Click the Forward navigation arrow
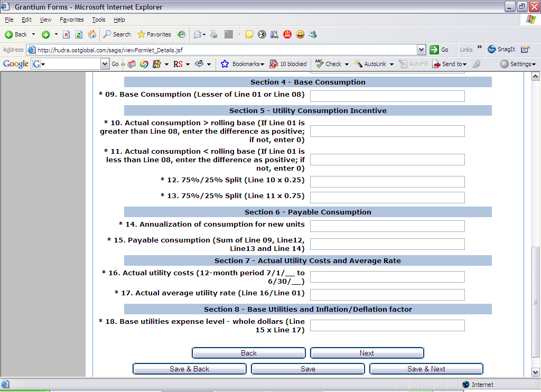The image size is (541, 392). point(46,34)
